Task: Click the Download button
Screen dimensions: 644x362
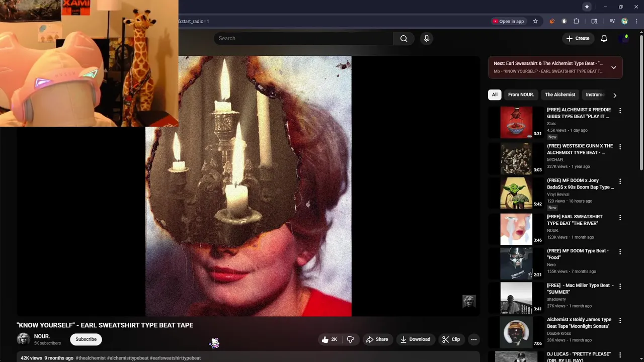Action: (x=415, y=339)
